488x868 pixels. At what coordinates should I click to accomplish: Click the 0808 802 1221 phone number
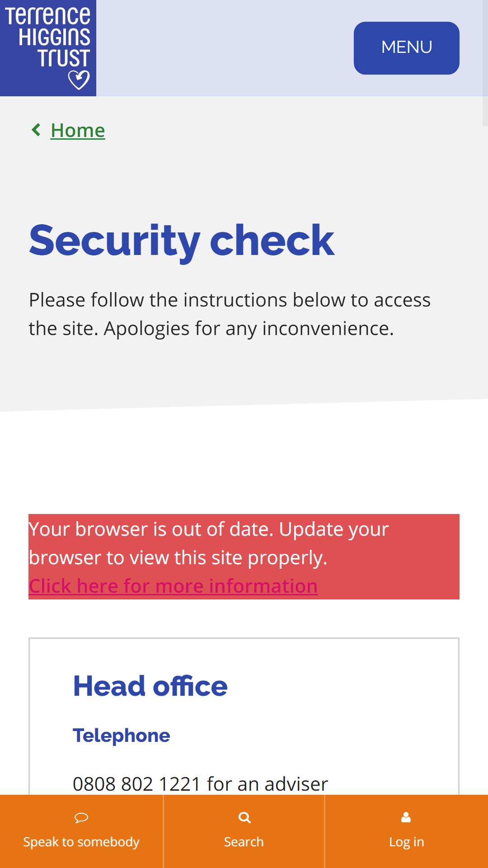[x=137, y=784]
